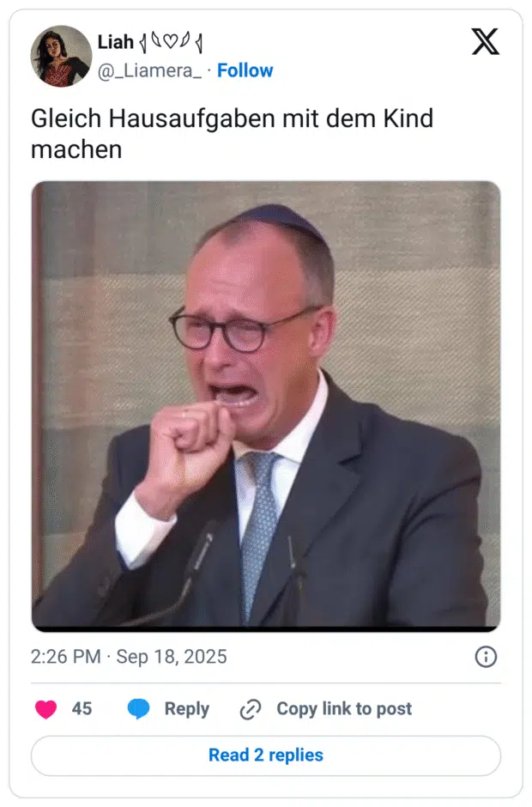The image size is (532, 807).
Task: Click the tweet text starting with Gleich Hausaufgaben
Action: 232,134
